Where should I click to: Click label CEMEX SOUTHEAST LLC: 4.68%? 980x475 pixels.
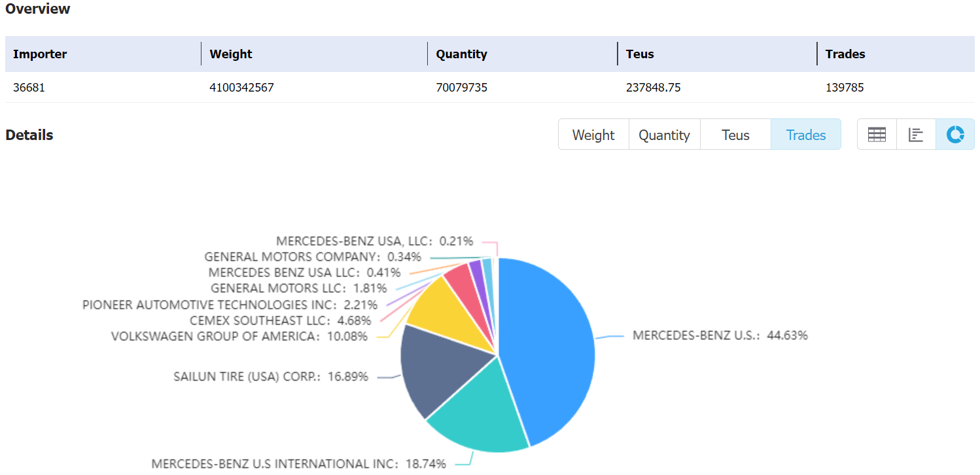pyautogui.click(x=281, y=321)
